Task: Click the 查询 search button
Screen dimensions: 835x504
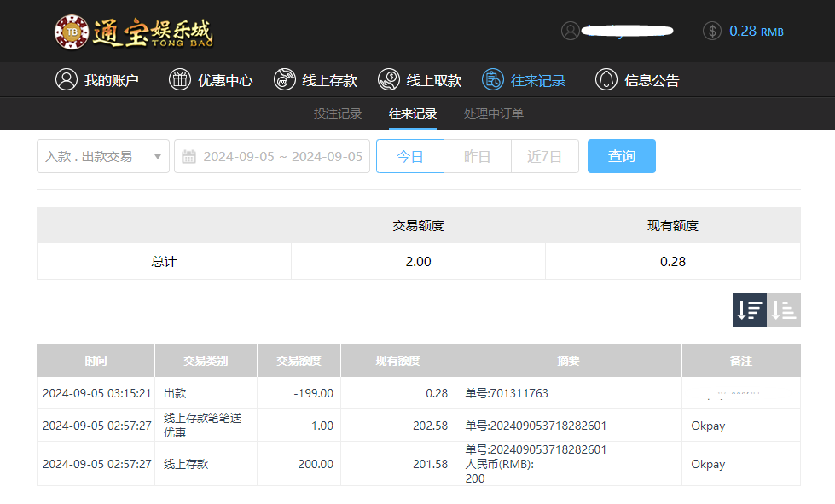Action: tap(621, 156)
